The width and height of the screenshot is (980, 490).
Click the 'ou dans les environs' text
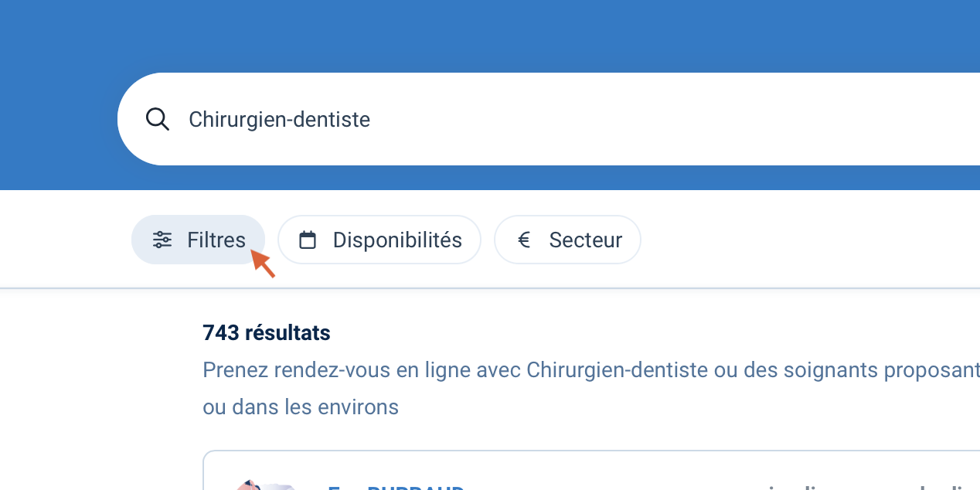pyautogui.click(x=301, y=407)
